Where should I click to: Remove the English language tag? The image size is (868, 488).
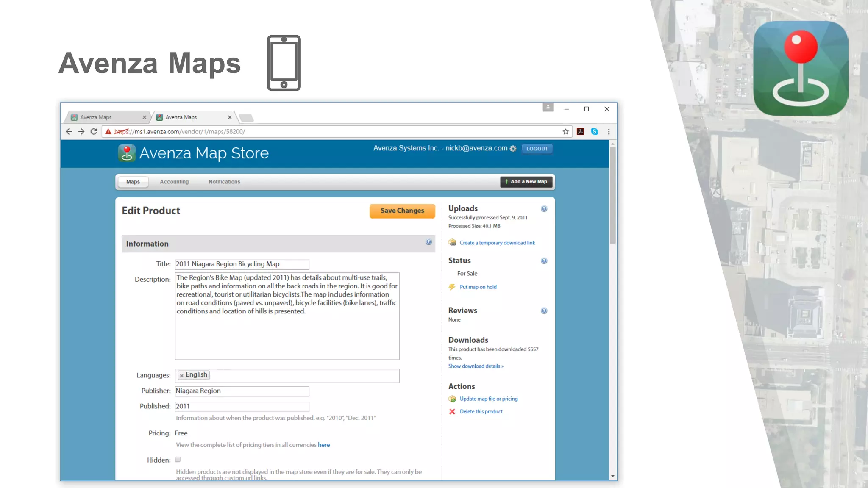coord(181,375)
